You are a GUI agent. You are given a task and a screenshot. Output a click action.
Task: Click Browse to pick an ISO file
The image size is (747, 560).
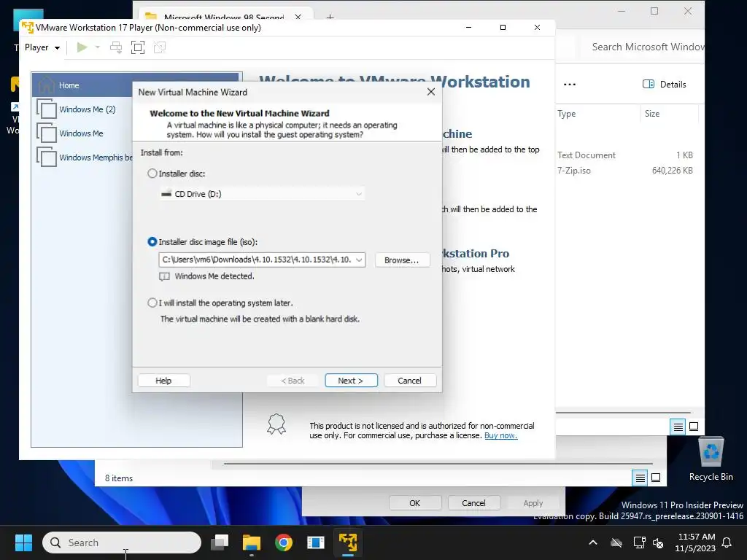[x=402, y=260]
